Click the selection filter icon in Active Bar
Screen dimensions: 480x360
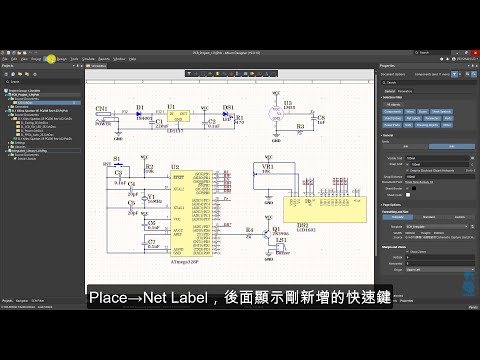tap(189, 74)
